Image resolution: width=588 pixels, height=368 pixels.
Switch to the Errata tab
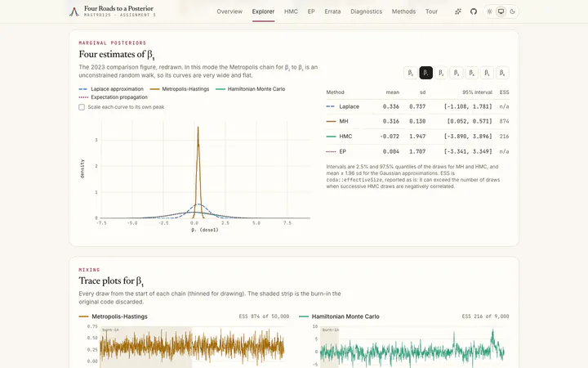click(332, 11)
